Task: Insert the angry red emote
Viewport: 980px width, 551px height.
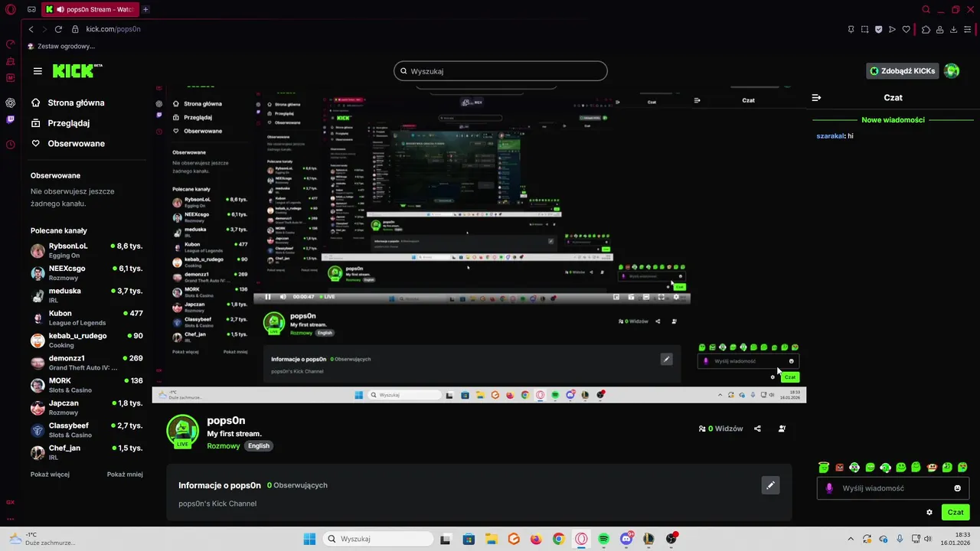Action: pos(839,468)
